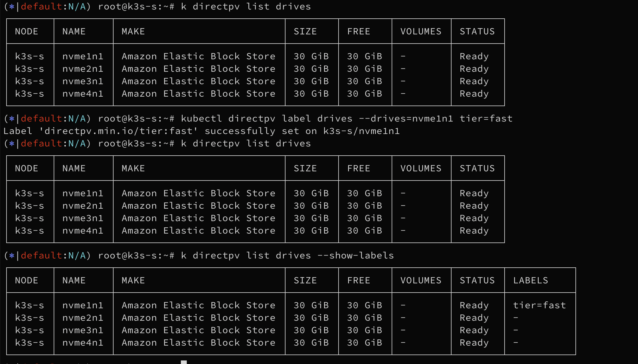
Task: Click the Kubernetes icon in the show-labels prompt
Action: pyautogui.click(x=12, y=256)
